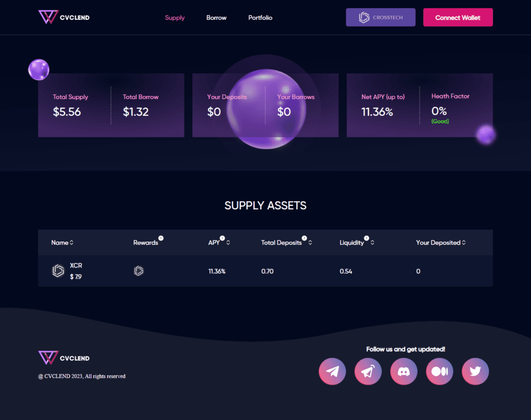Open the Supply tab
This screenshot has height=420, width=531.
(175, 18)
